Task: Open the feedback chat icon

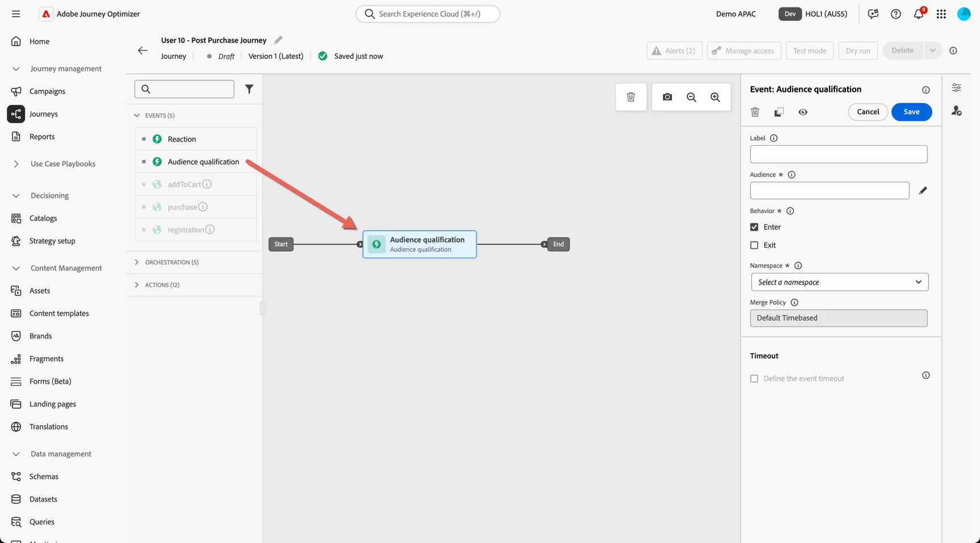Action: (873, 14)
